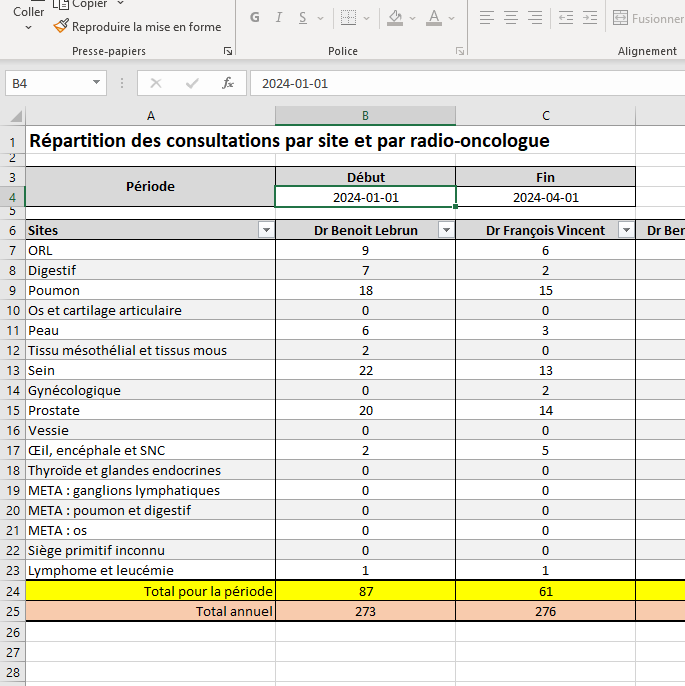Image resolution: width=685 pixels, height=686 pixels.
Task: Open Dr Benoit Lebrun filter dropdown
Action: [x=446, y=230]
